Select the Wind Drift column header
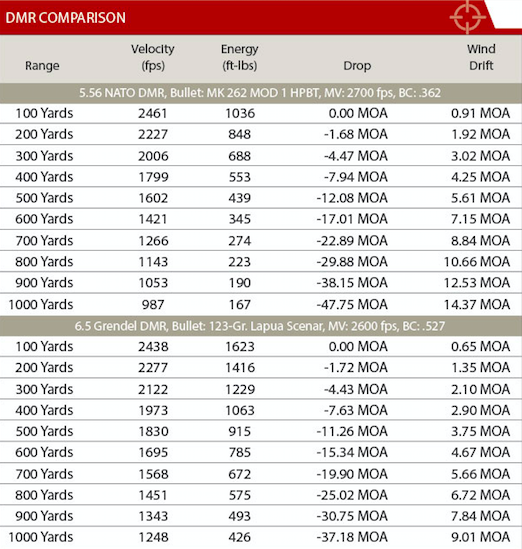Image resolution: width=522 pixels, height=549 pixels. pyautogui.click(x=481, y=57)
